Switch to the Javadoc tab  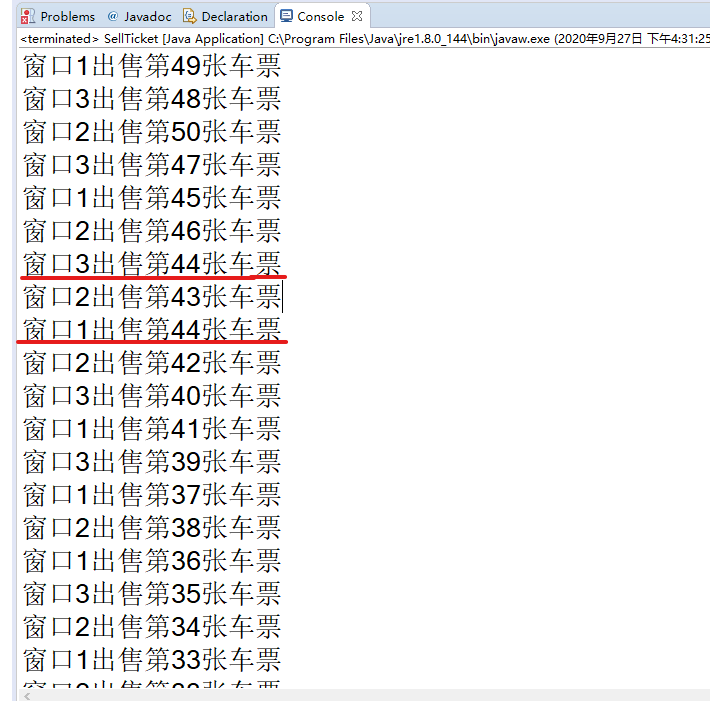[x=139, y=17]
